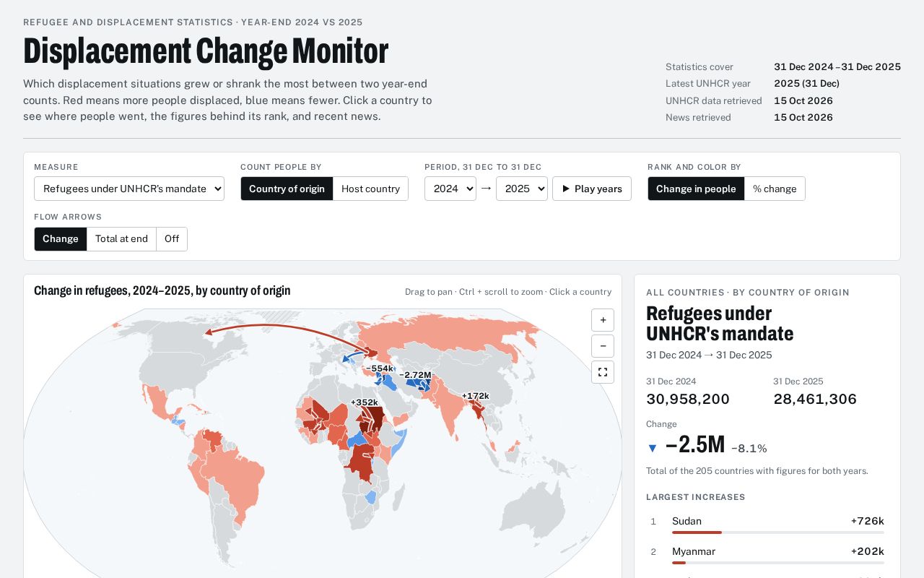
Task: Click Myanmar's increase bar
Action: 778,563
